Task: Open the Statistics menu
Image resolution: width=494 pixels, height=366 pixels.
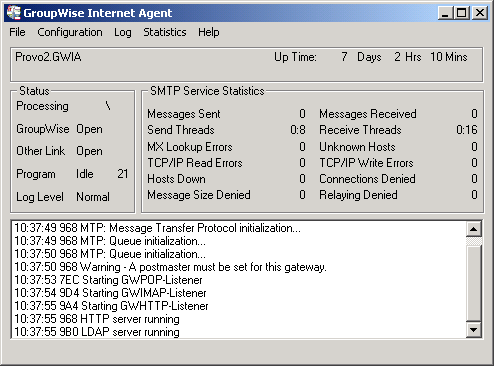Action: [x=165, y=32]
